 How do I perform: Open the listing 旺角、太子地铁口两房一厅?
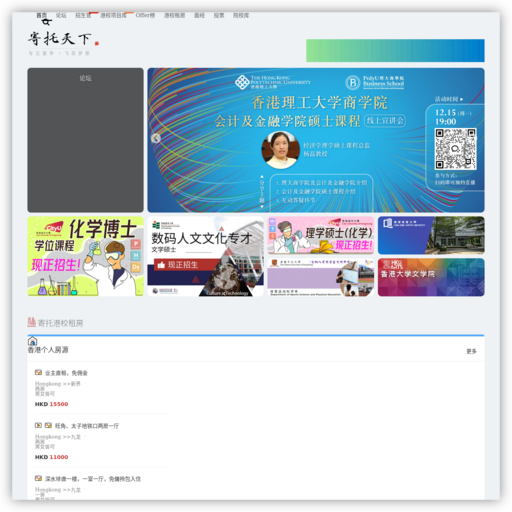[x=87, y=426]
